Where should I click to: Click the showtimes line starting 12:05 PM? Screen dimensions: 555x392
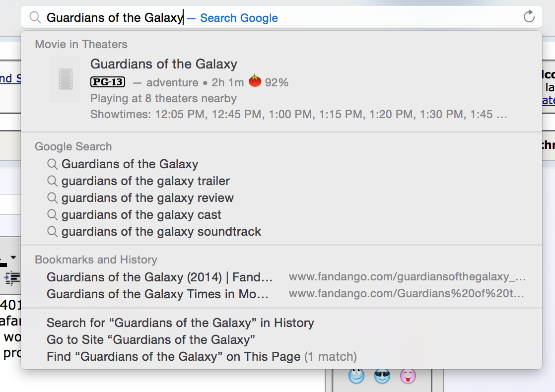click(298, 114)
